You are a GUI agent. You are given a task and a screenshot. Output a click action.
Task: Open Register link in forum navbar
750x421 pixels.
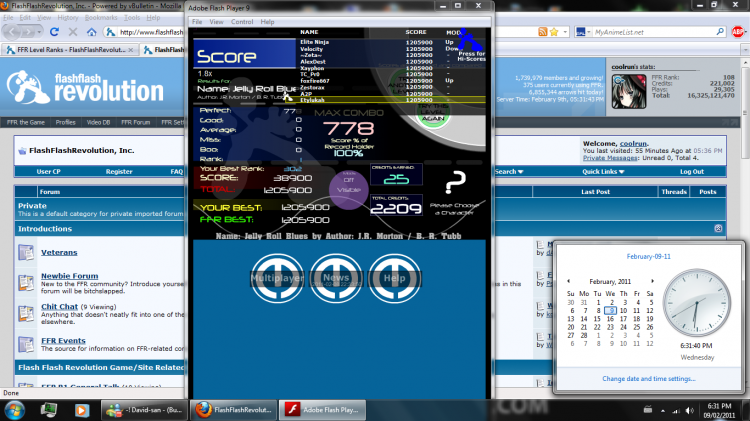tap(119, 171)
